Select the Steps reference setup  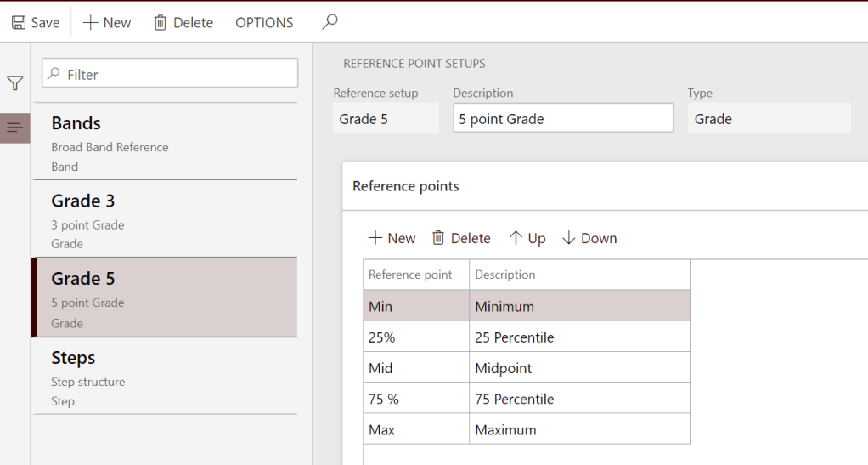point(164,376)
